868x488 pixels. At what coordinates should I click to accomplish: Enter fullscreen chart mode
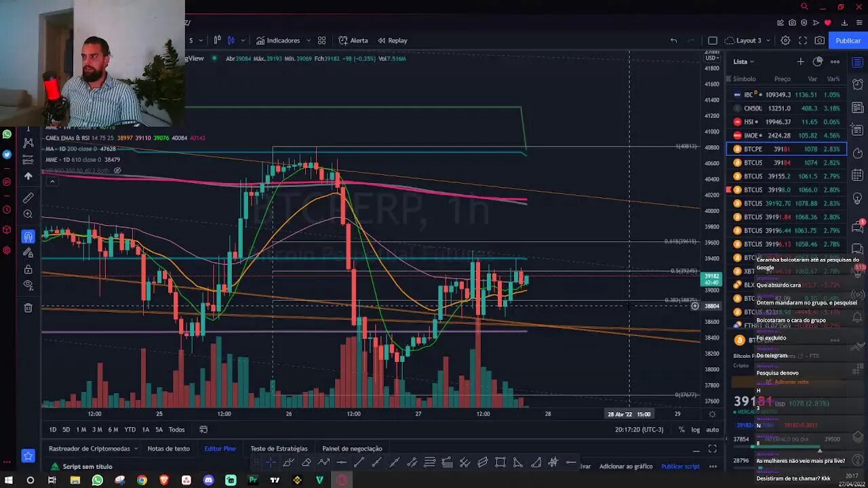pyautogui.click(x=803, y=41)
